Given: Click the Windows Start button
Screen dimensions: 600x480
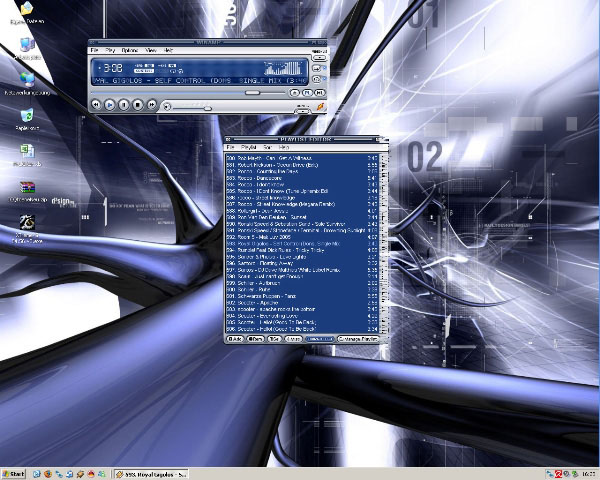Looking at the screenshot, I should click(x=14, y=472).
